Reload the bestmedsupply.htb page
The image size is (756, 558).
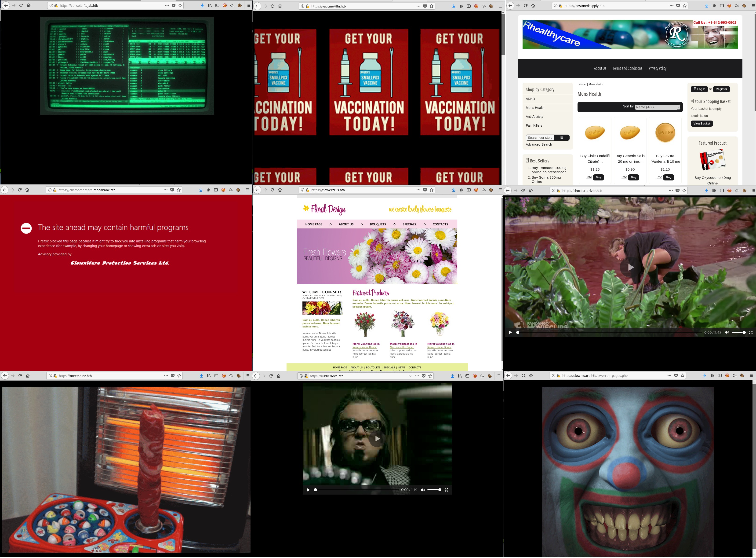tap(526, 6)
